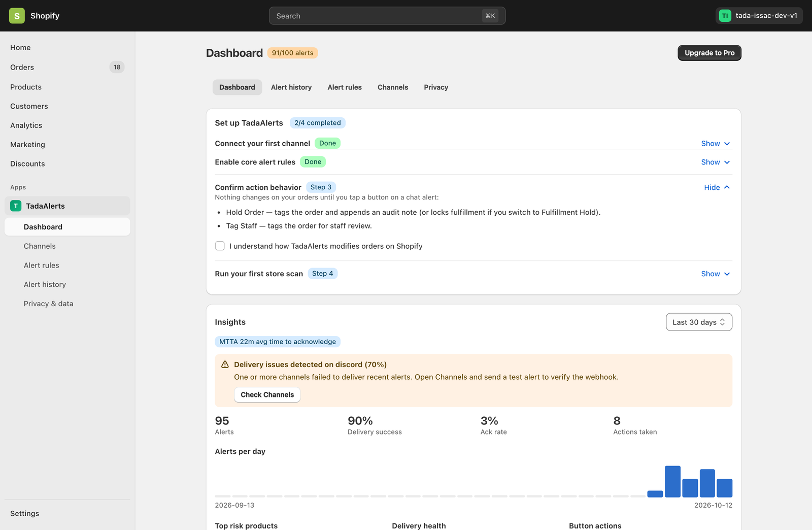Open Customers in the sidebar

pyautogui.click(x=67, y=106)
